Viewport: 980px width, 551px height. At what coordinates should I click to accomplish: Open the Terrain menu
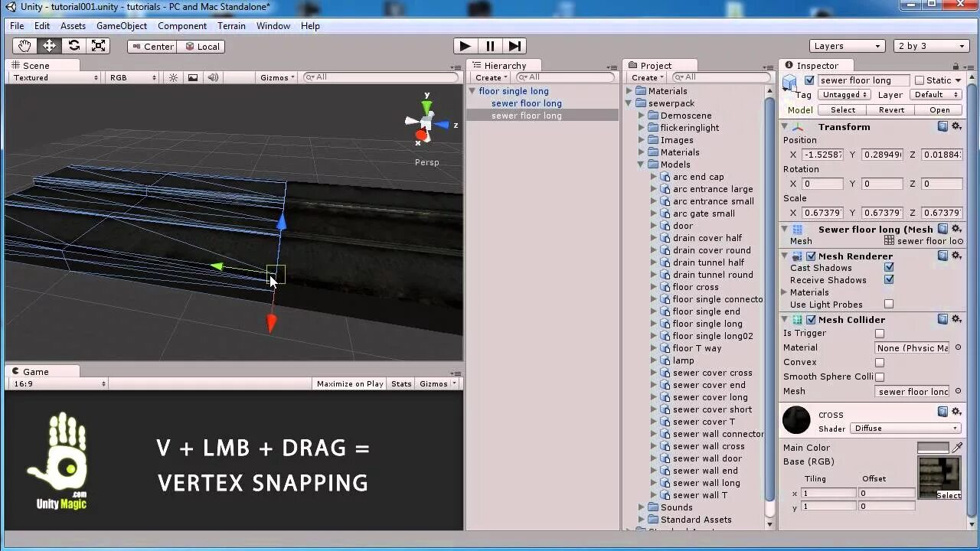tap(231, 26)
